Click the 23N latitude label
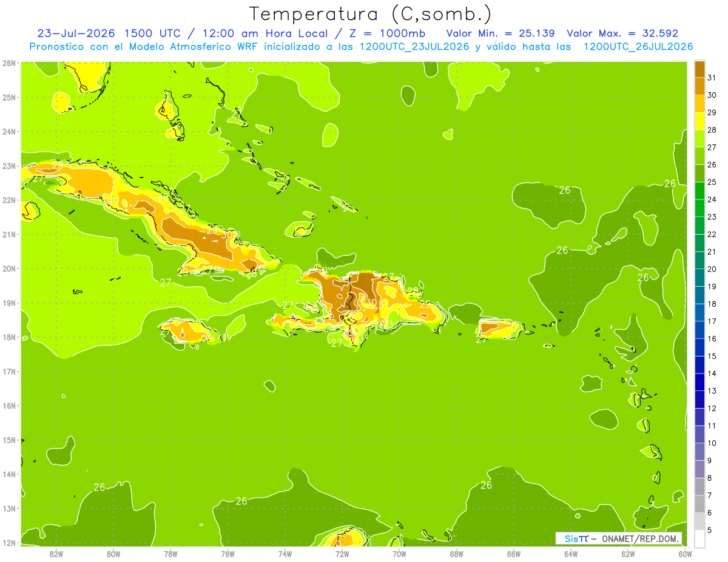728x562 pixels. pyautogui.click(x=8, y=166)
